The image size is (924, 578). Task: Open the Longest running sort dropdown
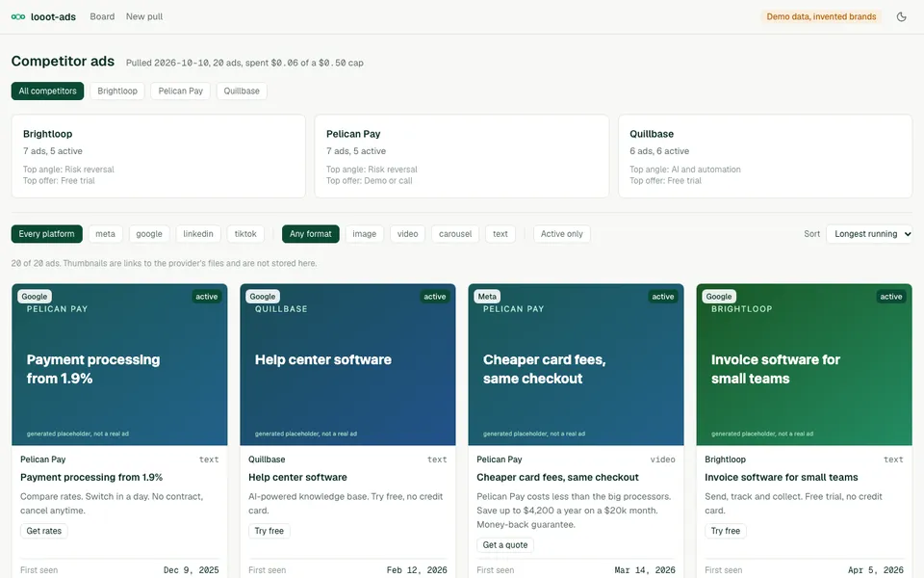pos(870,234)
